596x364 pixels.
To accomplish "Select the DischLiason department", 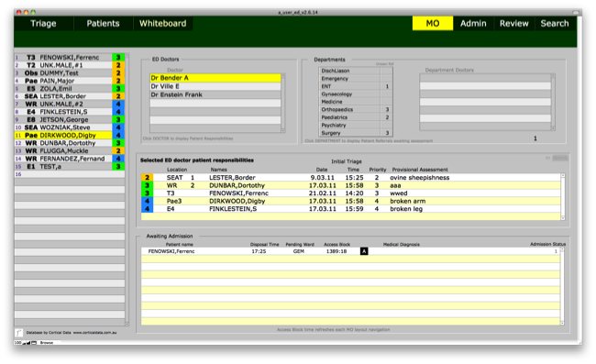I will 355,71.
